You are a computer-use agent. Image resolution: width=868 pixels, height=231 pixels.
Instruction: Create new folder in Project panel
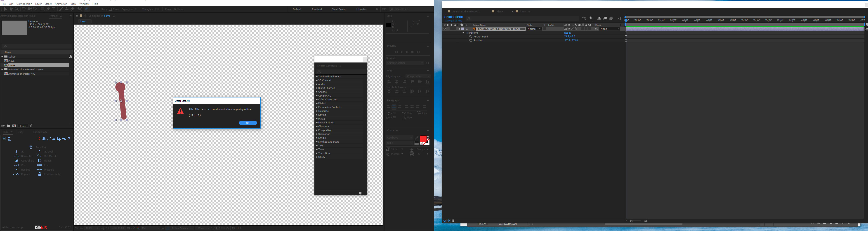point(8,126)
